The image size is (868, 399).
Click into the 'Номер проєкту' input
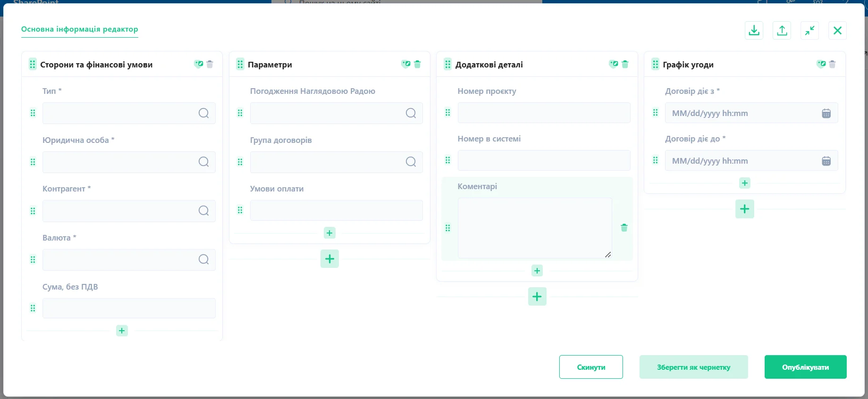pyautogui.click(x=544, y=113)
